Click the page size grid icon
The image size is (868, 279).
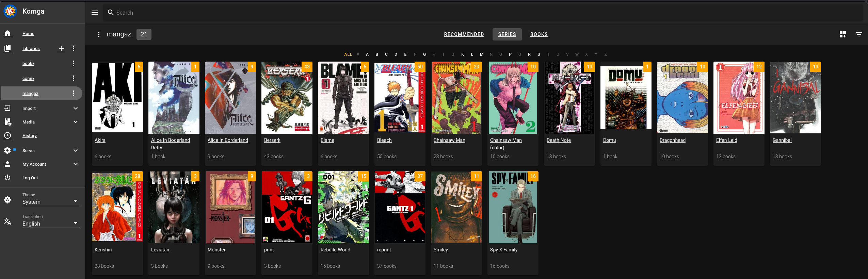[x=843, y=34]
